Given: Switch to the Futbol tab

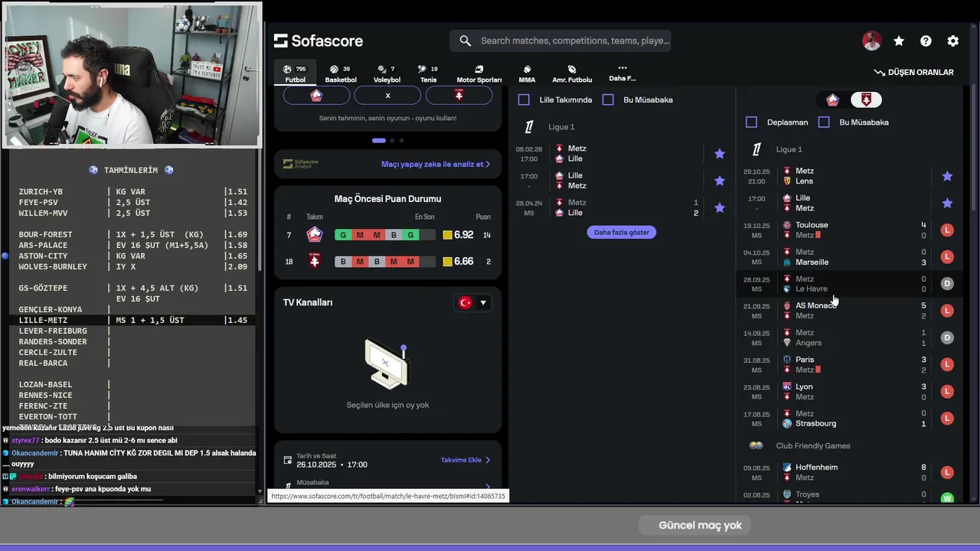Looking at the screenshot, I should click(295, 73).
